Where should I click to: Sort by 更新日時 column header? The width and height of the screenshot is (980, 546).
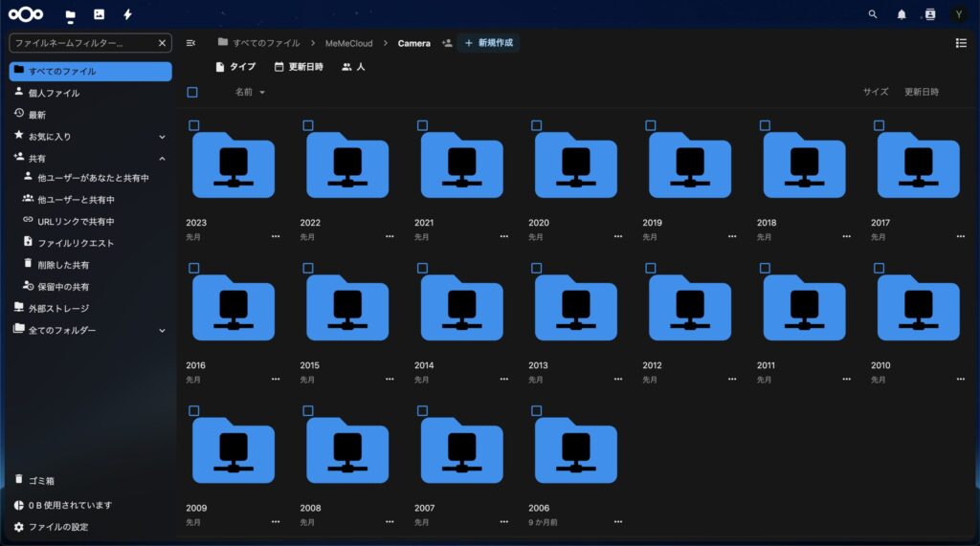(x=922, y=92)
